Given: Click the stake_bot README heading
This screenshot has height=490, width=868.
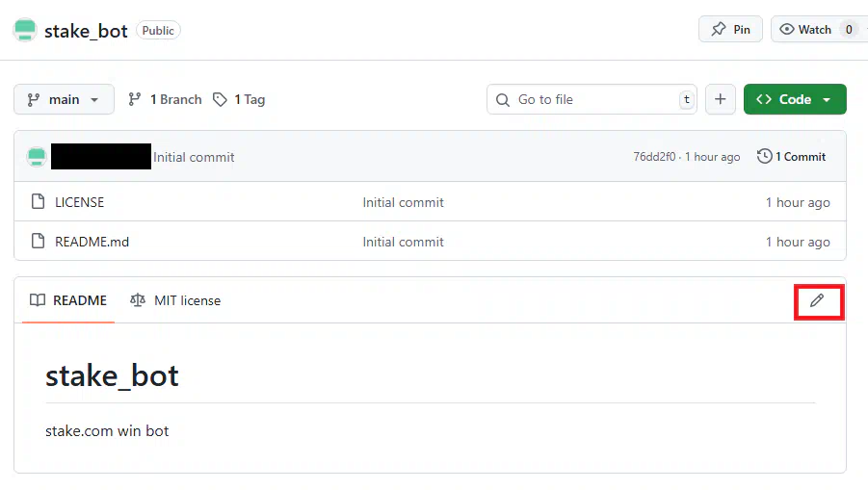Looking at the screenshot, I should (112, 376).
